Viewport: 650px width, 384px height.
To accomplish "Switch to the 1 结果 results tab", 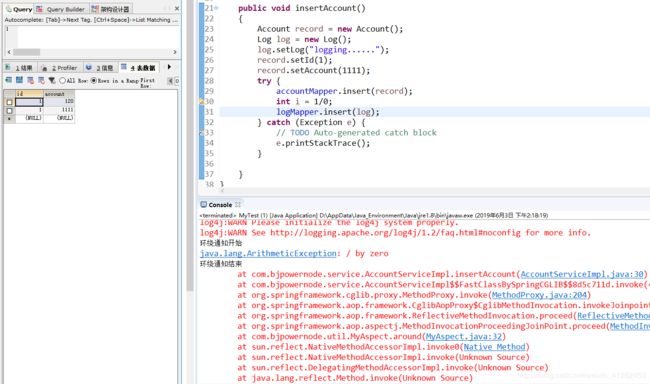I will [20, 68].
